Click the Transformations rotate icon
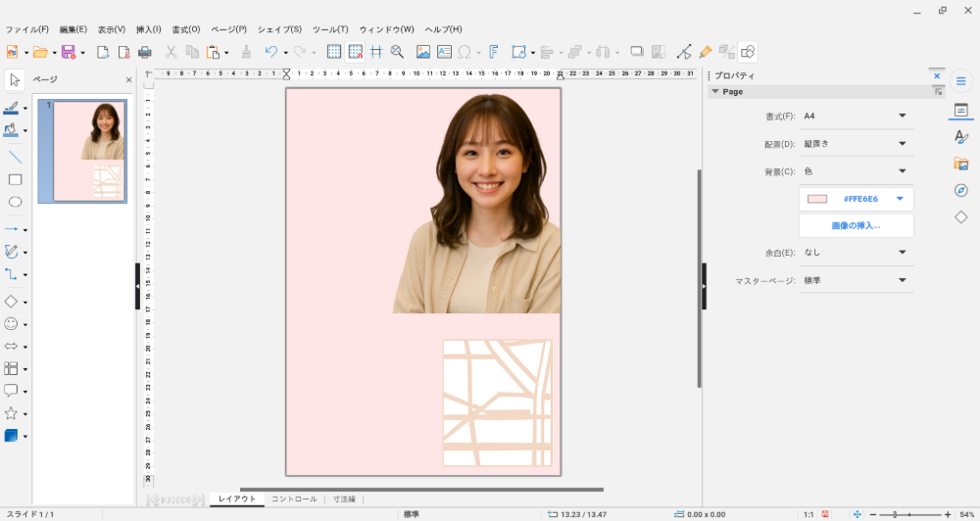 [518, 52]
